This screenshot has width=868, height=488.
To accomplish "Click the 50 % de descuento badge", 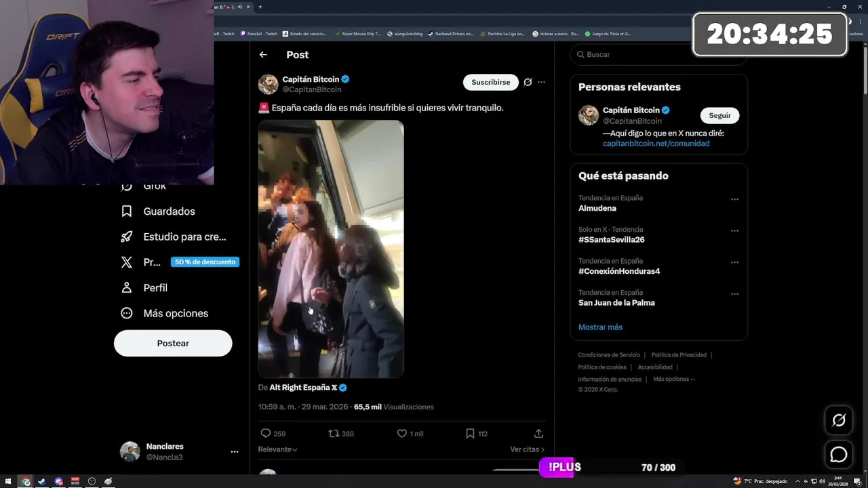I will (x=205, y=262).
